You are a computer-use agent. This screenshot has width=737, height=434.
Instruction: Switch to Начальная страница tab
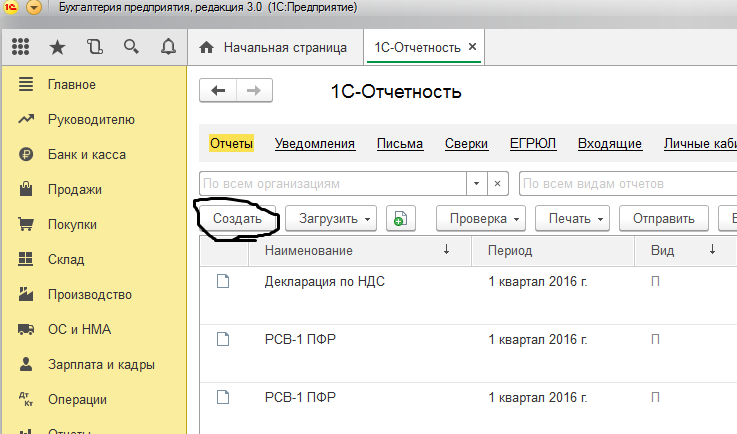point(275,47)
